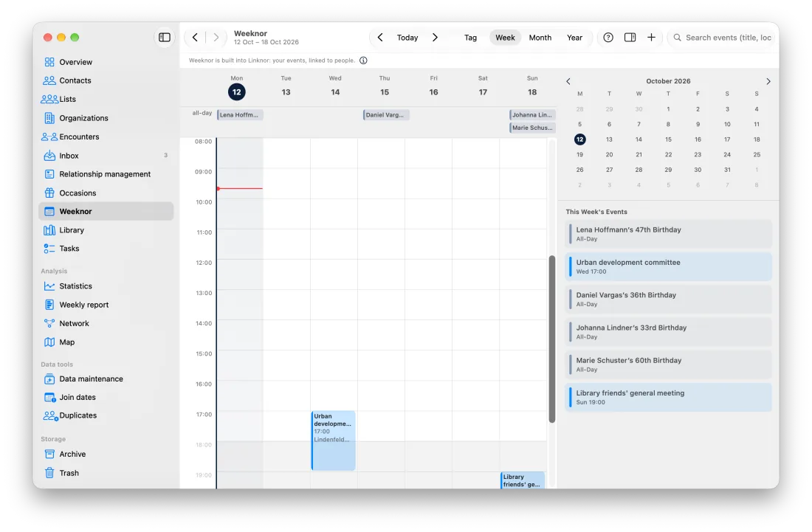Open the Library books icon
This screenshot has height=532, width=812.
click(x=49, y=230)
